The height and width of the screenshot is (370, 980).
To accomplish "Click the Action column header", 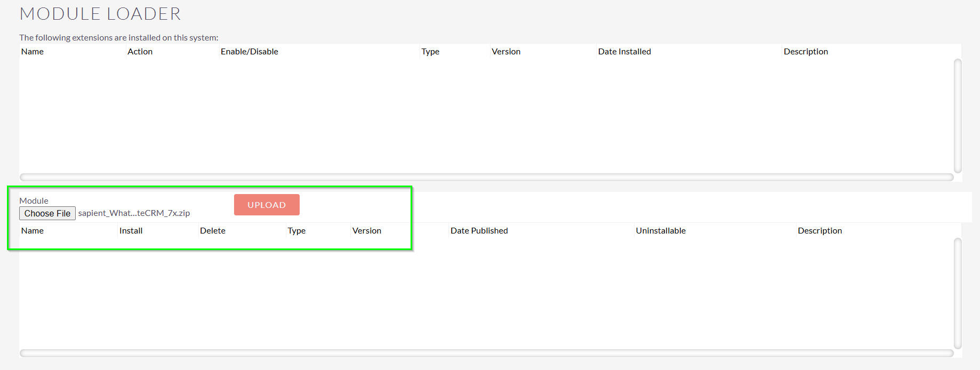I will coord(140,52).
